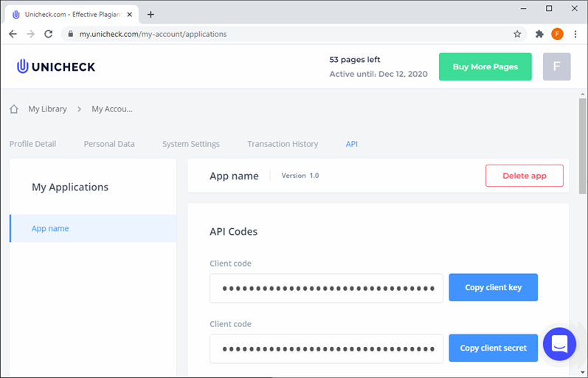Go to the System Settings tab
This screenshot has width=588, height=378.
pyautogui.click(x=190, y=144)
